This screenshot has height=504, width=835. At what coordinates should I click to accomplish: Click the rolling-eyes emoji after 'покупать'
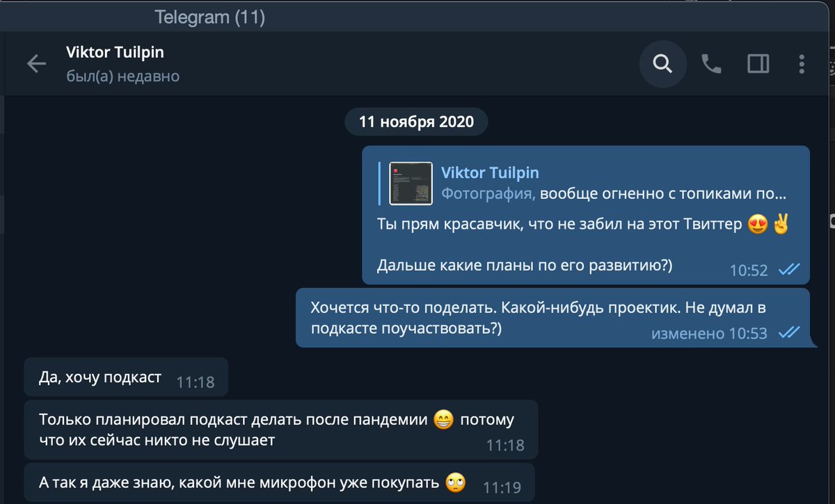(455, 482)
